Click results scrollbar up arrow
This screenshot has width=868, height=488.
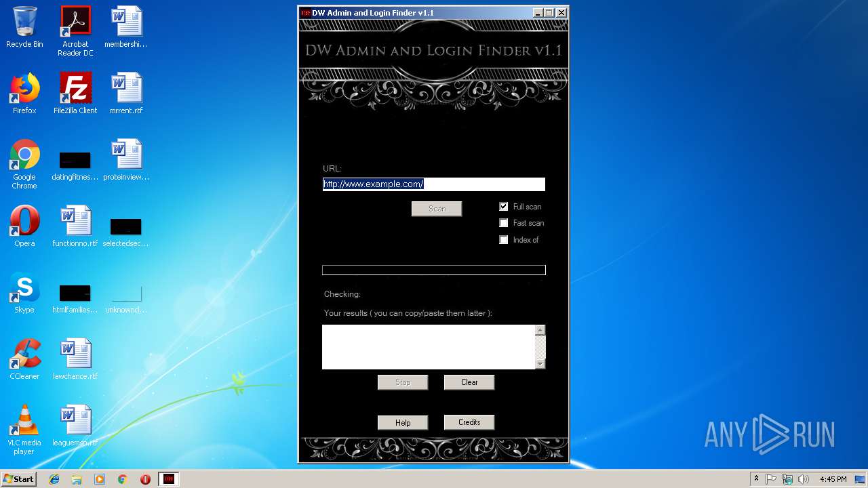[540, 330]
